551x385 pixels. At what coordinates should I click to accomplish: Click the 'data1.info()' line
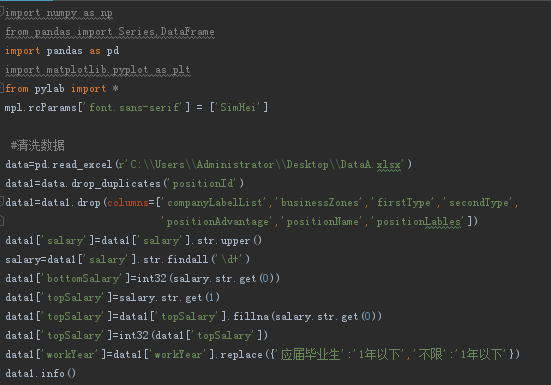40,373
